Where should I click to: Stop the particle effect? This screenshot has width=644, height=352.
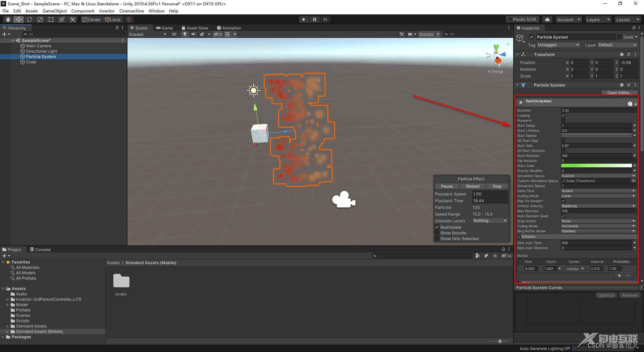[497, 186]
